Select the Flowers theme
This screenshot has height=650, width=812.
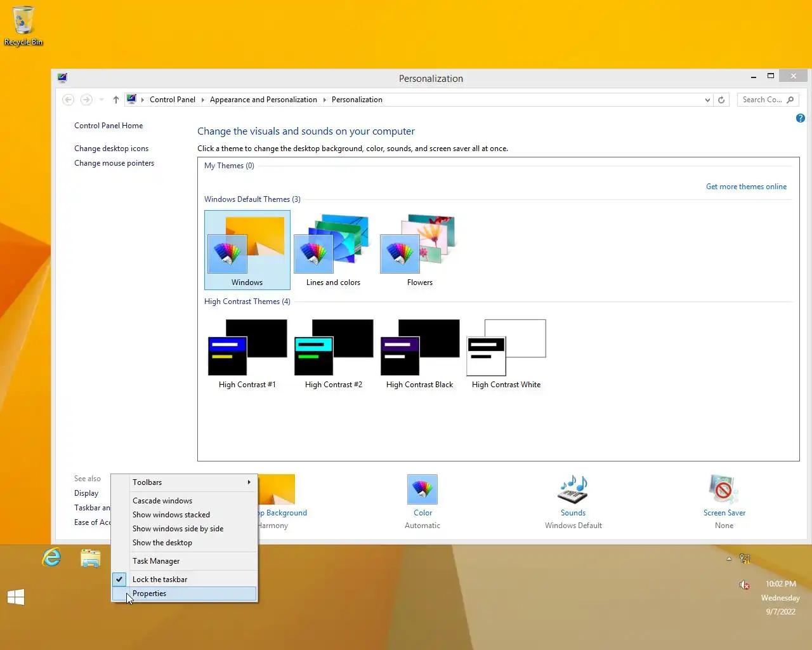pyautogui.click(x=419, y=250)
